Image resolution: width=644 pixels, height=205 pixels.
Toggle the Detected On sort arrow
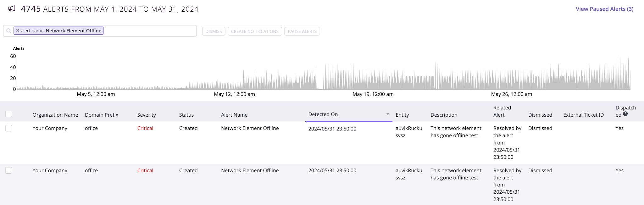coord(388,114)
